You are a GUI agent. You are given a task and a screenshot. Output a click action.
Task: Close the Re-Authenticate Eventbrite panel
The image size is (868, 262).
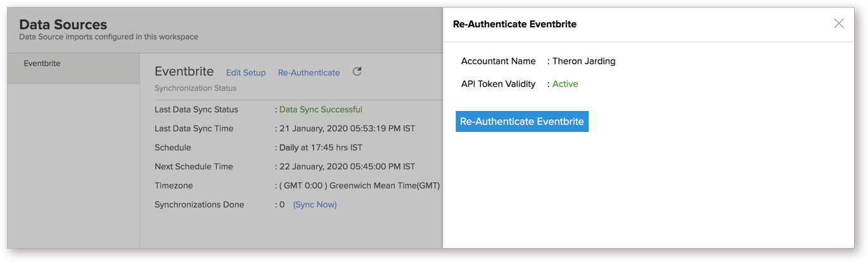(x=839, y=23)
